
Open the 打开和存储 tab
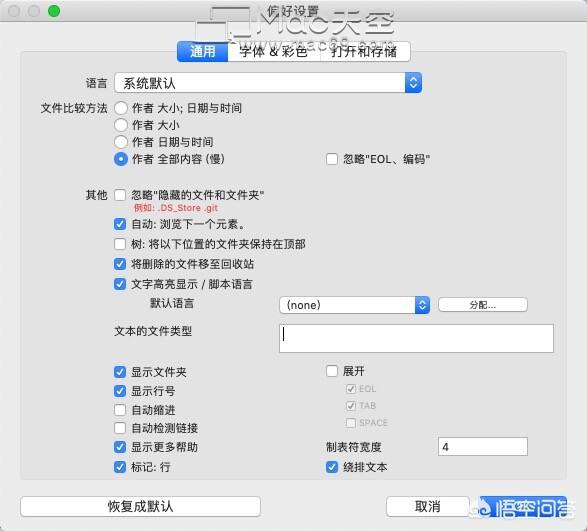[365, 51]
